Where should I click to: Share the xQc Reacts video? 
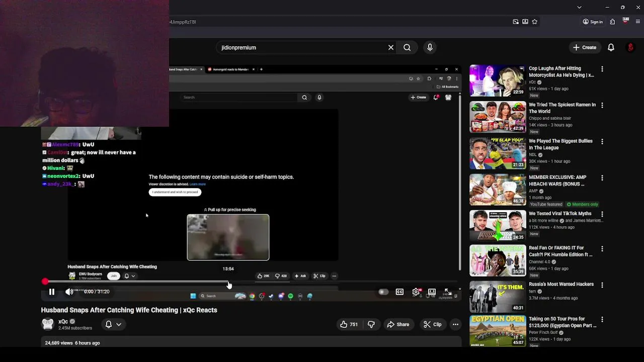(x=398, y=324)
